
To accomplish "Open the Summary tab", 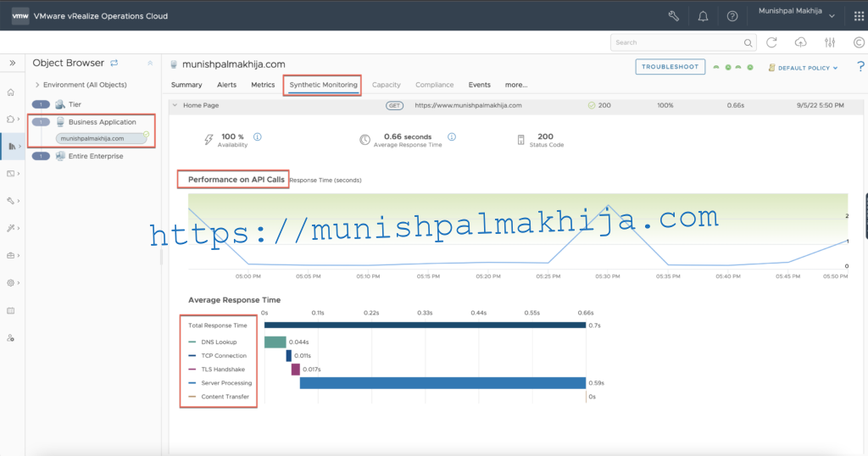I will click(x=186, y=85).
